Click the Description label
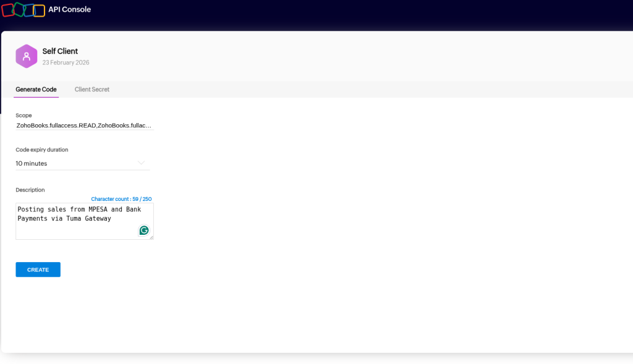This screenshot has width=633, height=364. 30,190
